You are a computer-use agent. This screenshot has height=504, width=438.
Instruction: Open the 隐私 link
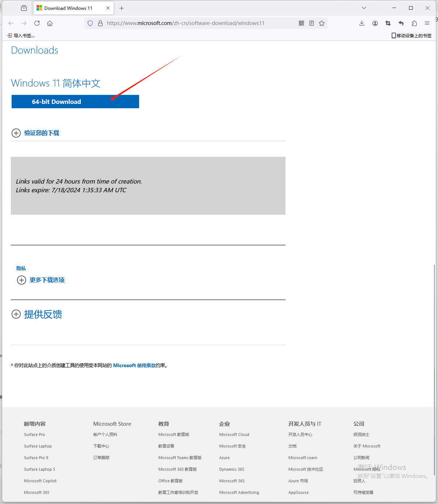21,268
